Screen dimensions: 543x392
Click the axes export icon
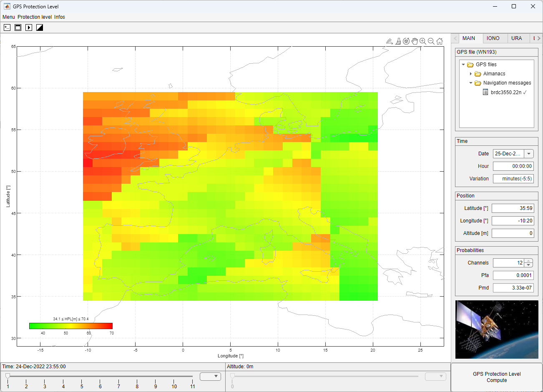point(390,41)
